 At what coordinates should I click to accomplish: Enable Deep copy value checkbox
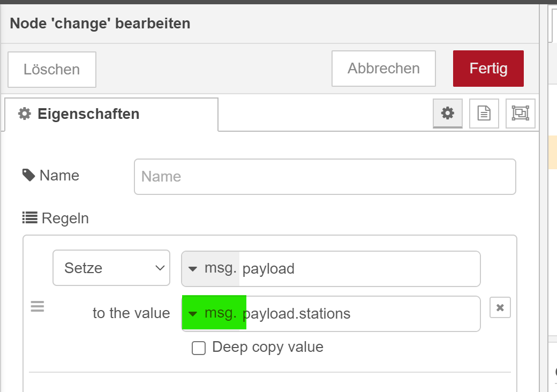pyautogui.click(x=199, y=349)
